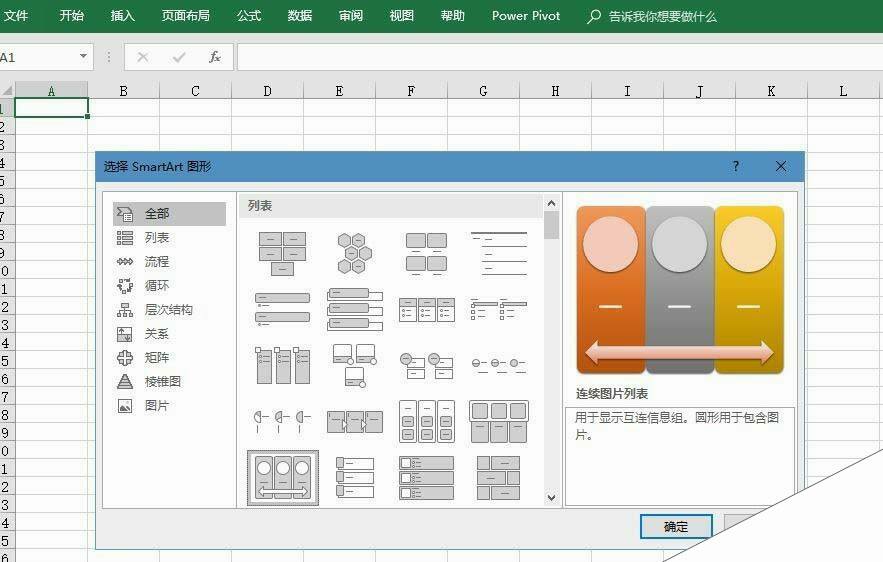Image resolution: width=883 pixels, height=562 pixels.
Task: Click the formula bar input field
Action: [x=560, y=57]
